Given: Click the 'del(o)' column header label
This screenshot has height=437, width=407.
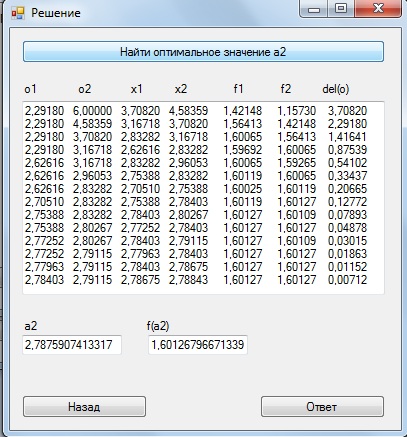Looking at the screenshot, I should [336, 89].
